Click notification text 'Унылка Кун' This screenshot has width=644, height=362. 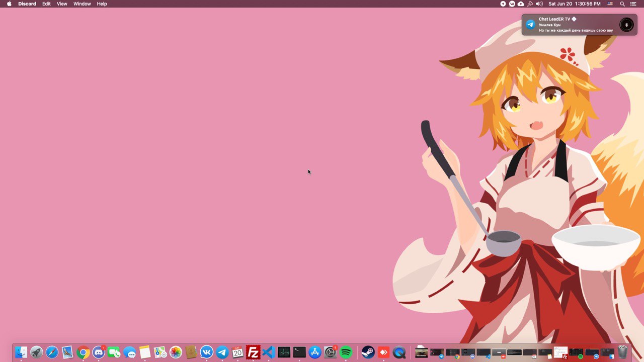coord(549,25)
